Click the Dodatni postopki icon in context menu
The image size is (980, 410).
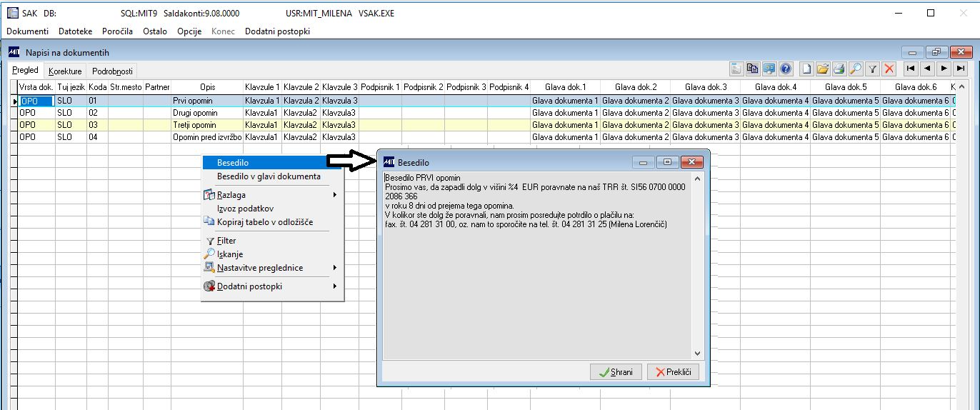pyautogui.click(x=209, y=286)
